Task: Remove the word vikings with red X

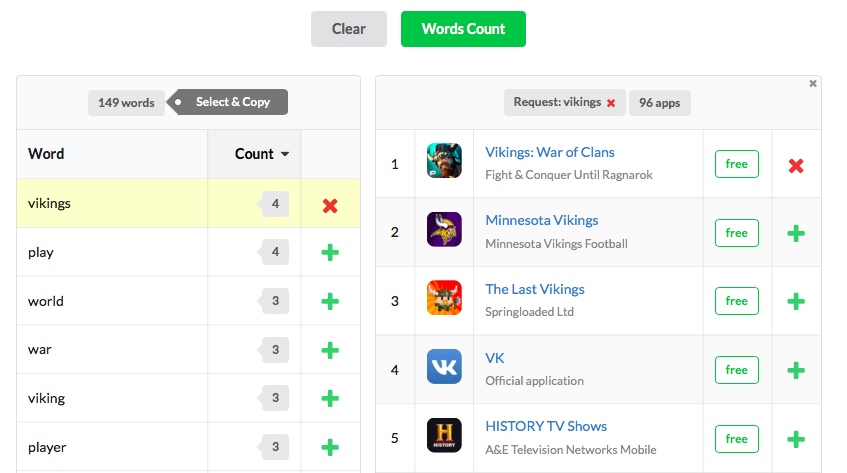Action: (330, 205)
